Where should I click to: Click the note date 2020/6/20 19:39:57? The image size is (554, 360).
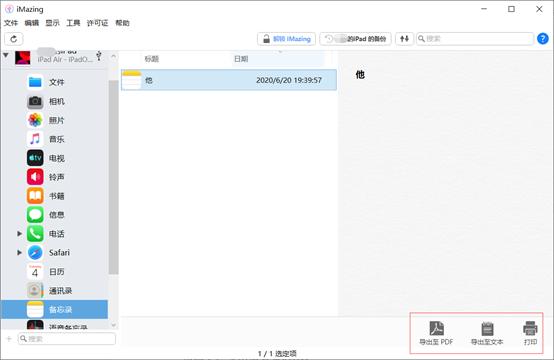click(289, 80)
